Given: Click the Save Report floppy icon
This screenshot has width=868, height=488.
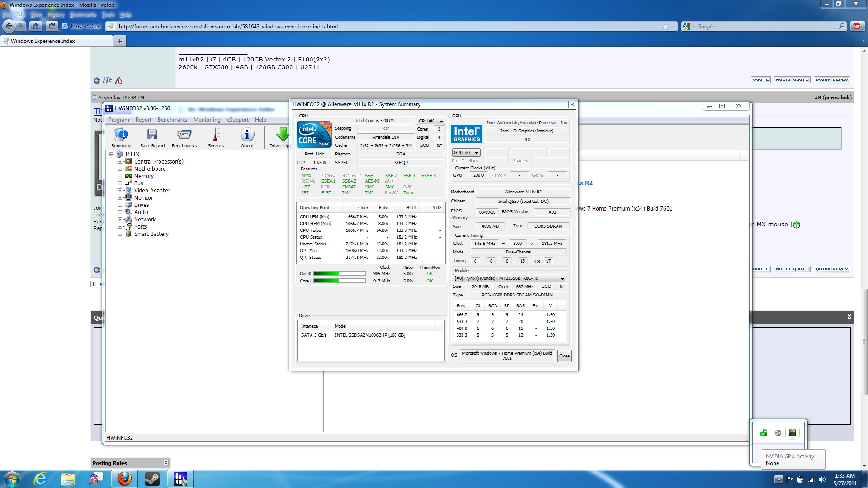Looking at the screenshot, I should (x=152, y=137).
